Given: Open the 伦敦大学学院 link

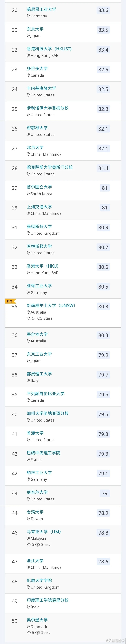Looking at the screenshot, I should [x=39, y=580].
